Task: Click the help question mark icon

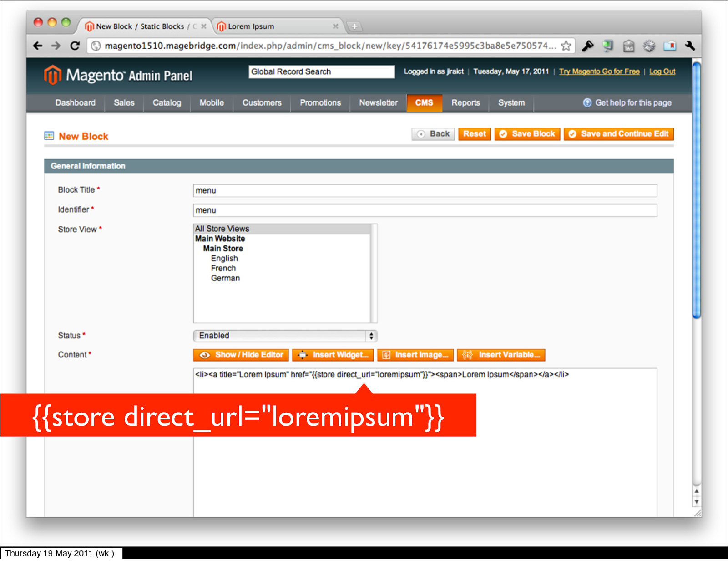Action: click(x=587, y=102)
